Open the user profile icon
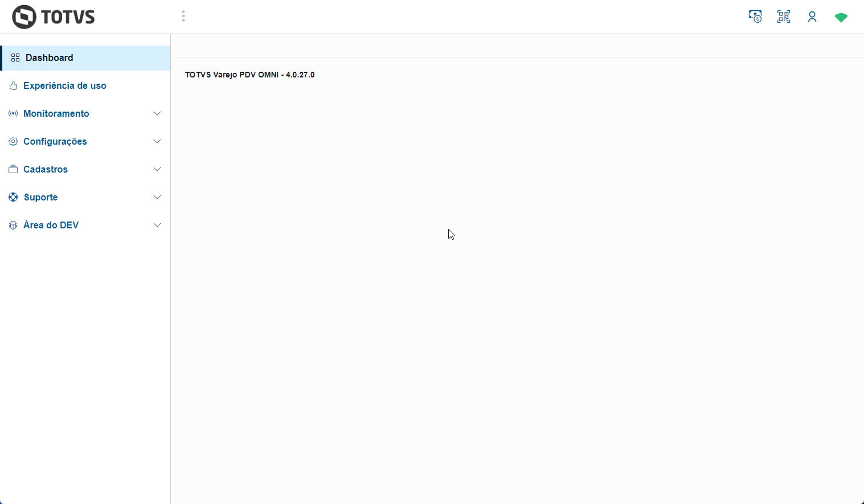Image resolution: width=864 pixels, height=504 pixels. [812, 17]
